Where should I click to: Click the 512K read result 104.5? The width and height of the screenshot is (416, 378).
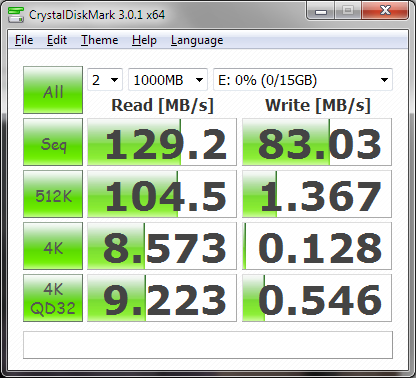(162, 194)
